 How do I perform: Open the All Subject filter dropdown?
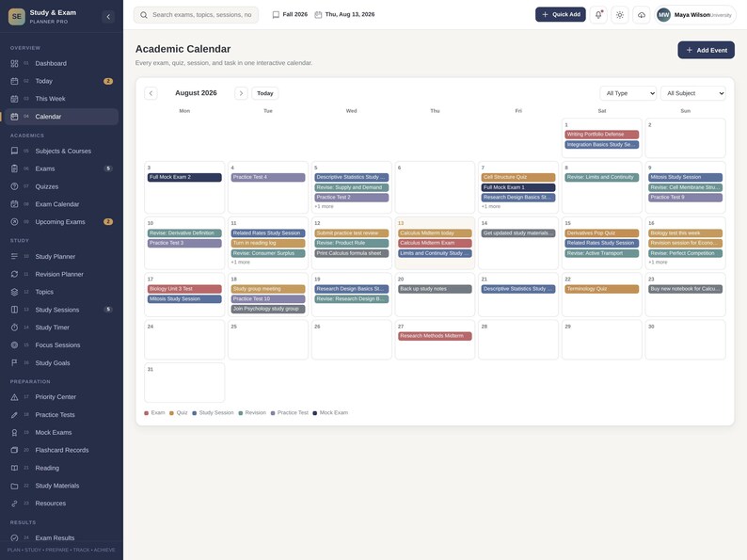tap(693, 93)
